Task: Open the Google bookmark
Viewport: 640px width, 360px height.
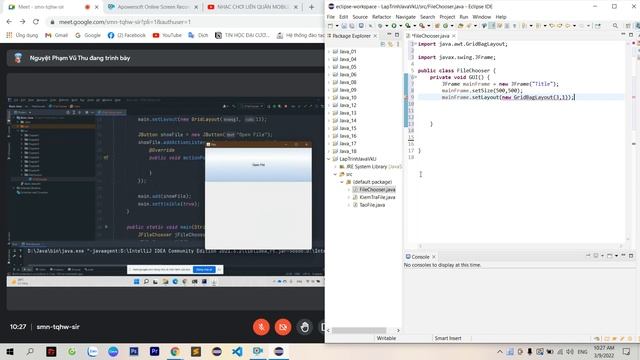Action: point(88,36)
